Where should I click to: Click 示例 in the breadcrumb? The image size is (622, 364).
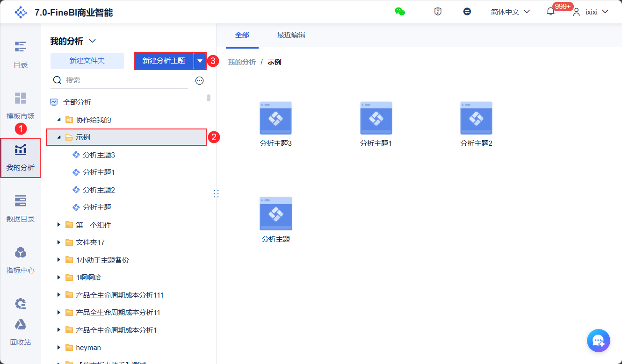[275, 62]
